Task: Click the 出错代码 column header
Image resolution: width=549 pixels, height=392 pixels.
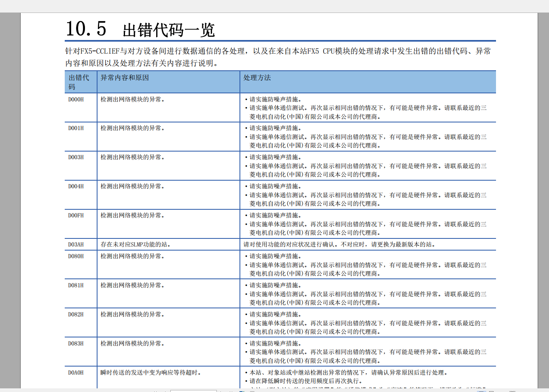Action: (x=79, y=82)
